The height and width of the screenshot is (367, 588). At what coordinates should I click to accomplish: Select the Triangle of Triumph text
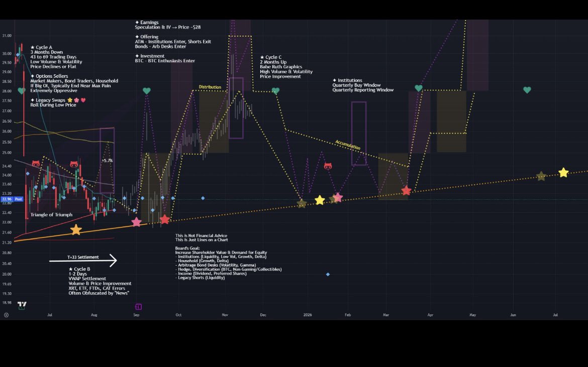point(51,214)
